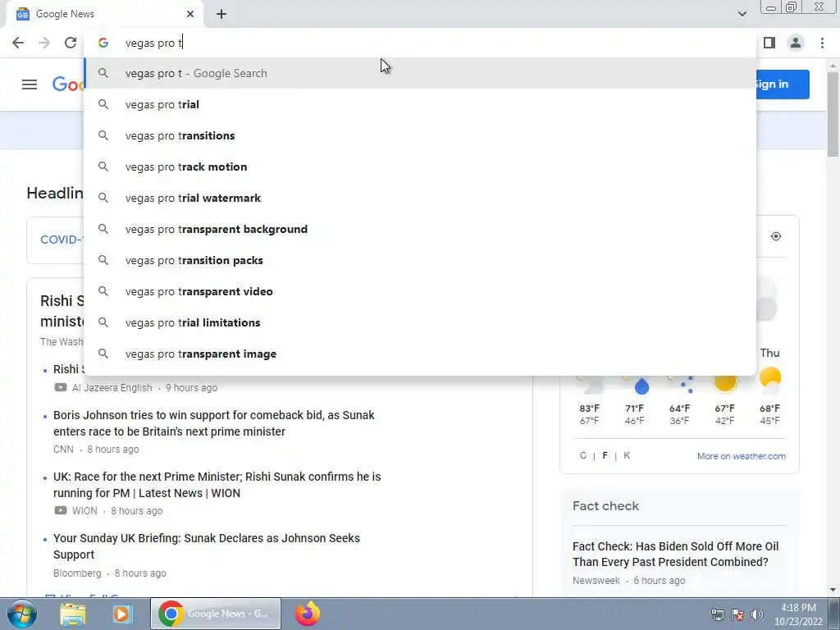This screenshot has height=630, width=840.
Task: Click the network tray icon
Action: coord(717,614)
